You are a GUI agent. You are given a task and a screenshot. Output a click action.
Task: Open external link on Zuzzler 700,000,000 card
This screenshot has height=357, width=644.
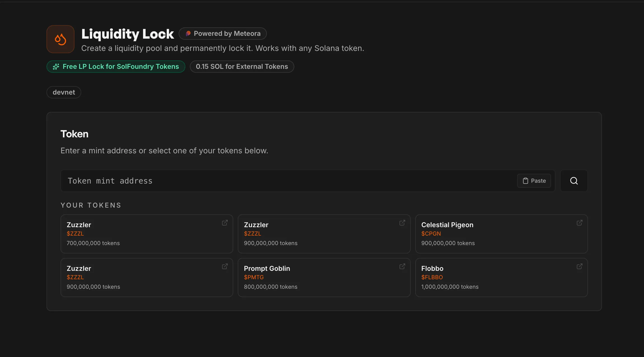[225, 223]
